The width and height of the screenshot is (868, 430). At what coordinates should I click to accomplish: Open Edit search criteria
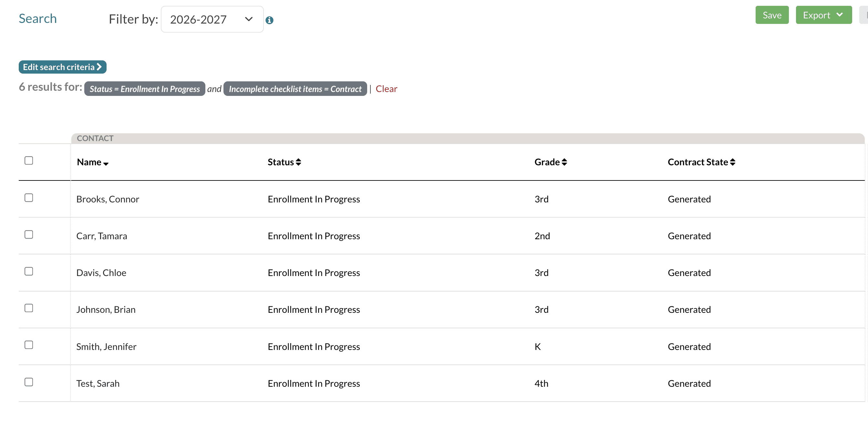[x=62, y=67]
